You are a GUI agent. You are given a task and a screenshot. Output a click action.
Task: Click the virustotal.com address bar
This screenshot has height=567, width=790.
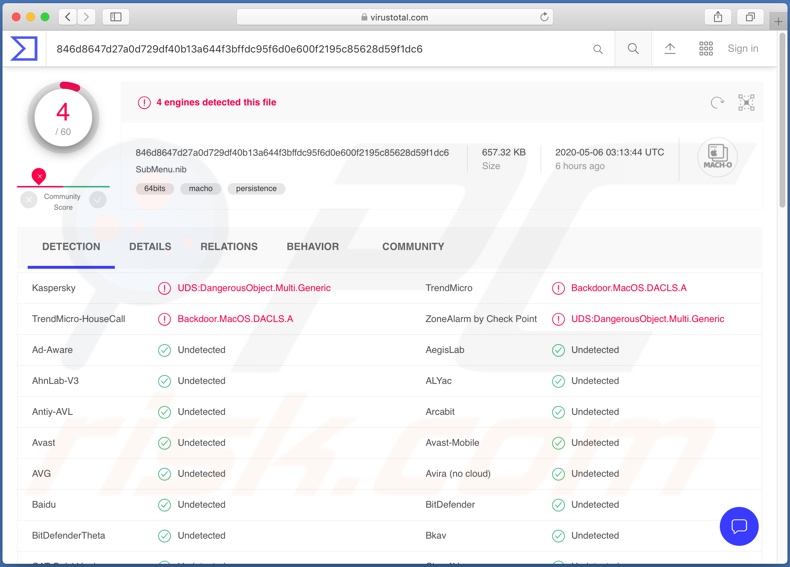click(x=394, y=17)
